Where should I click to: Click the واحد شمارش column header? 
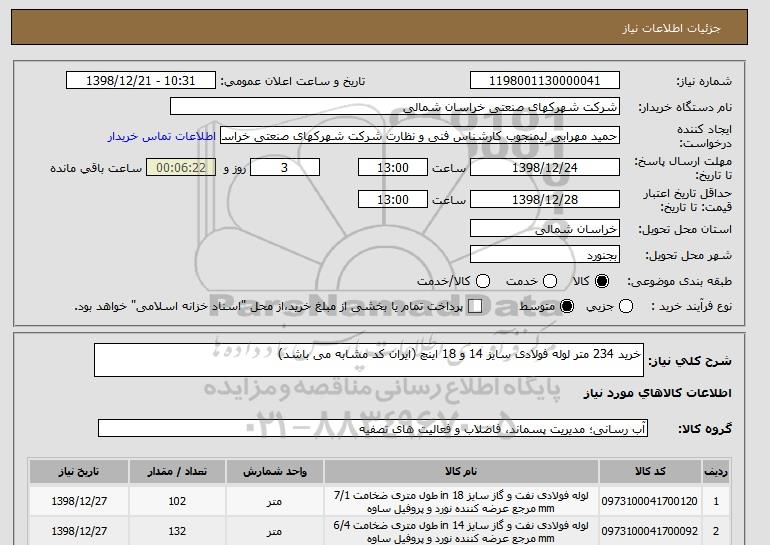pyautogui.click(x=275, y=471)
